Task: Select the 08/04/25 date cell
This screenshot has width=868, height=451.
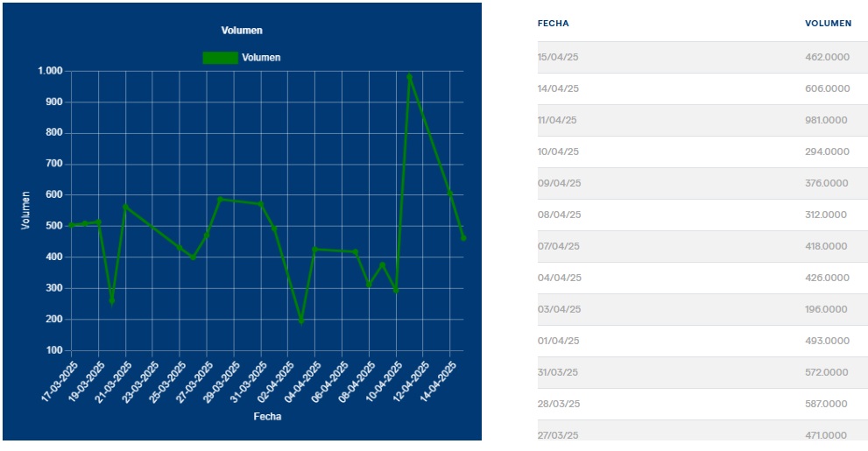Action: click(559, 215)
